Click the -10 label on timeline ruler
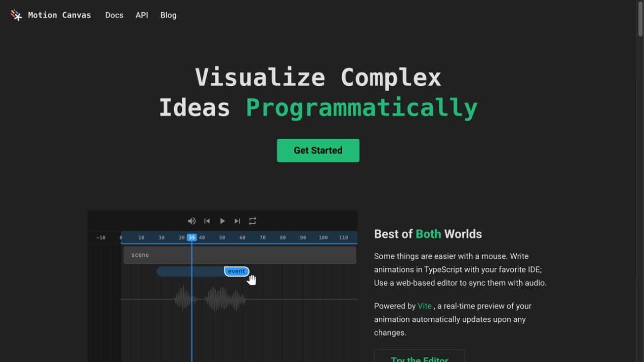This screenshot has height=362, width=644. (101, 237)
